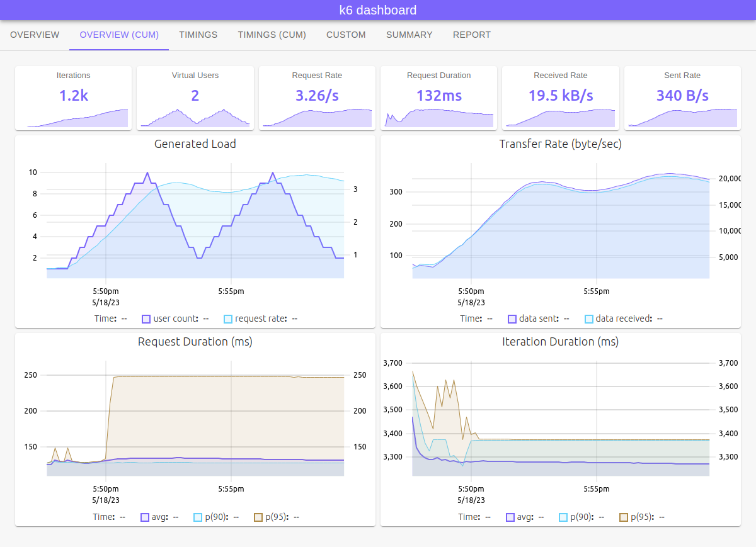The height and width of the screenshot is (547, 756).
Task: Click the Sent Rate 340 B/s card
Action: 682,98
